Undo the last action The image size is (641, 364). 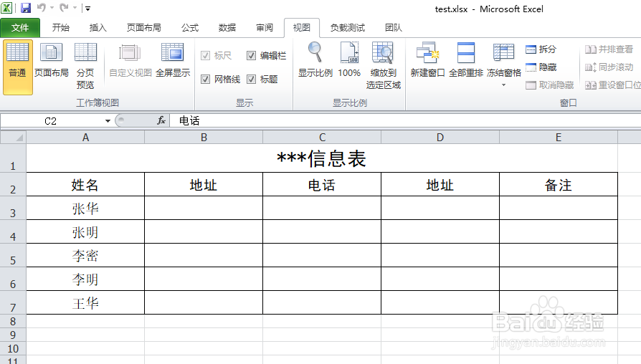pos(42,7)
